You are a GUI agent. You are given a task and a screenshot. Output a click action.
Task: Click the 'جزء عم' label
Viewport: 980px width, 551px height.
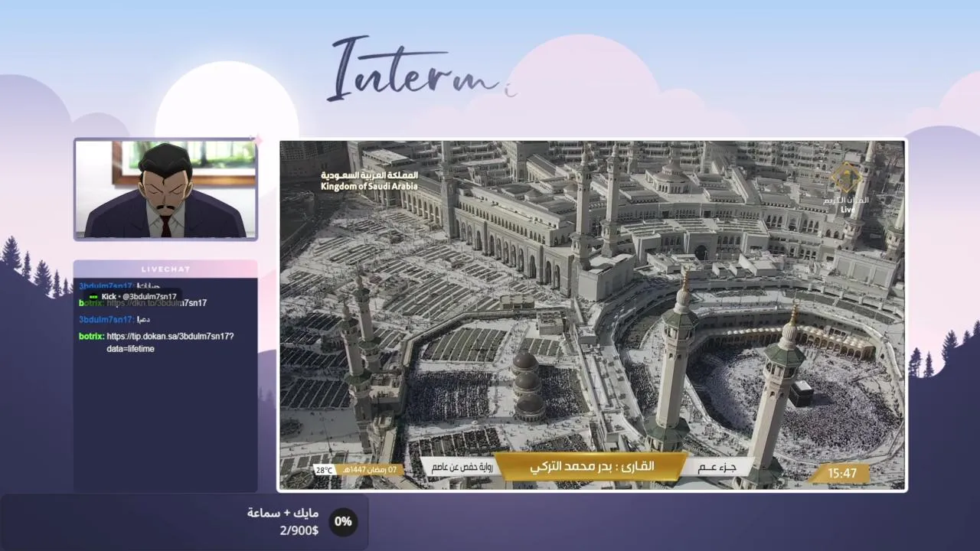[717, 466]
